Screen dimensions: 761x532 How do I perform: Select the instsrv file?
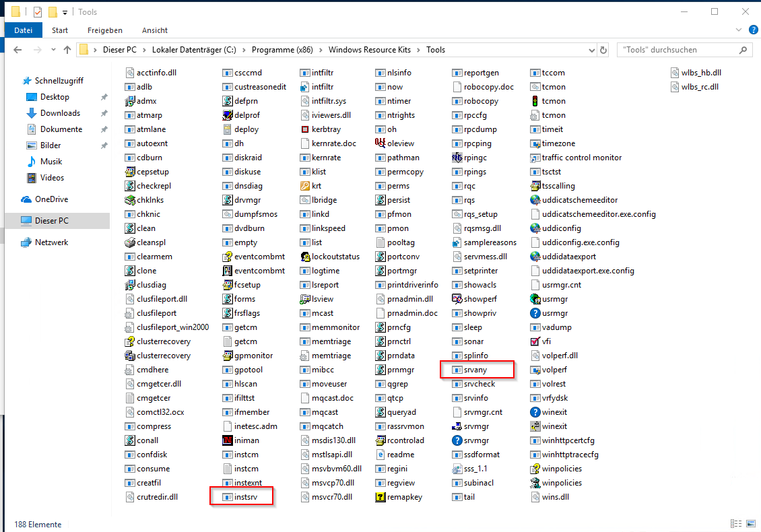(x=240, y=497)
